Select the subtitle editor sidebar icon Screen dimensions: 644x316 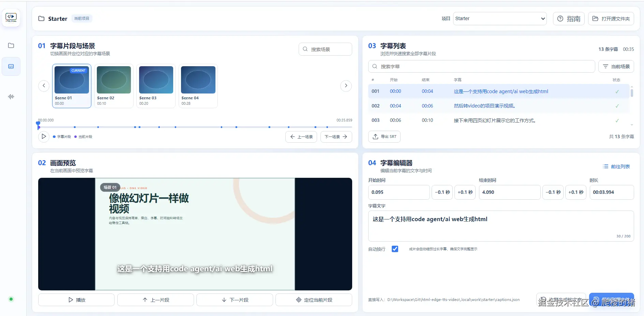[x=11, y=66]
